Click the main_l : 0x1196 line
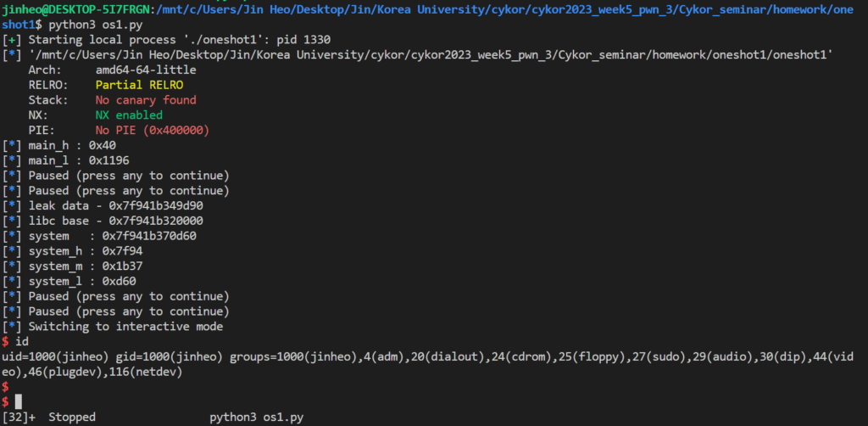The image size is (868, 426). pyautogui.click(x=66, y=160)
